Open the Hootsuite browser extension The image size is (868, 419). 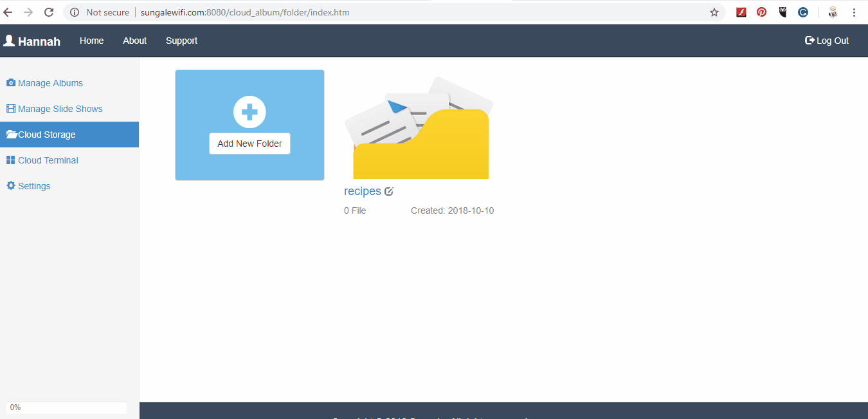782,12
